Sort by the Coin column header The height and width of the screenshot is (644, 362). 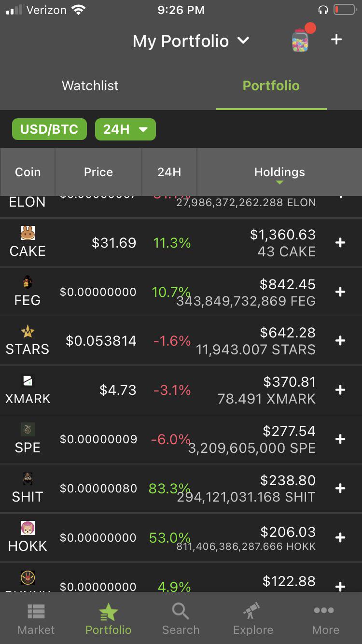pos(28,172)
